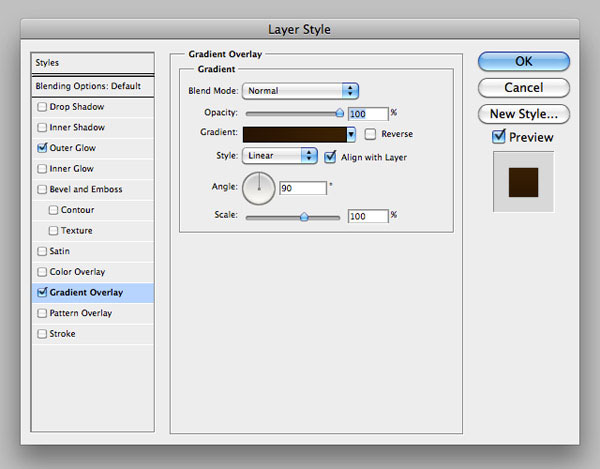600x469 pixels.
Task: Expand the gradient picker arrow
Action: click(352, 134)
